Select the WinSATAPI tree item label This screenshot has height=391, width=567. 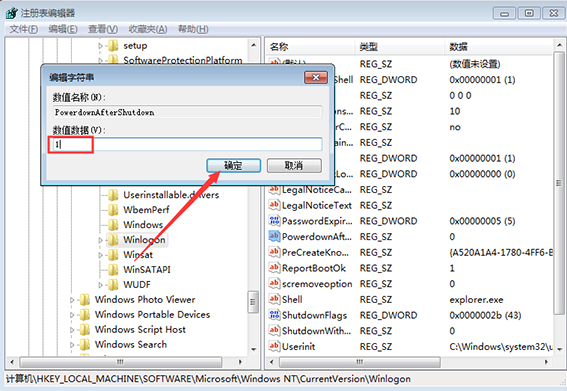[147, 269]
